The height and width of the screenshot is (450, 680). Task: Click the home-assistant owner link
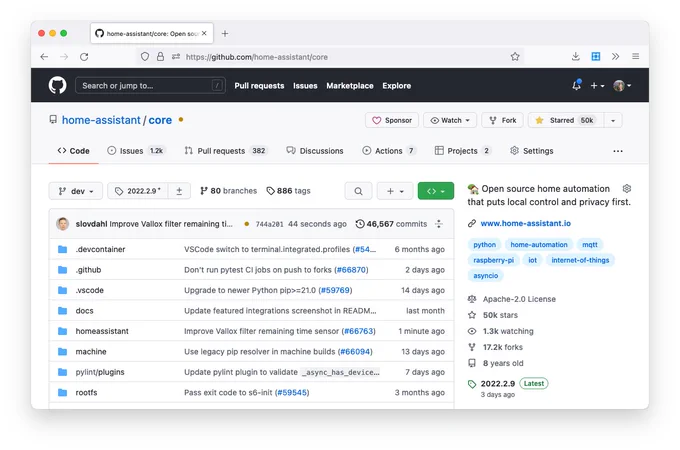pos(101,120)
